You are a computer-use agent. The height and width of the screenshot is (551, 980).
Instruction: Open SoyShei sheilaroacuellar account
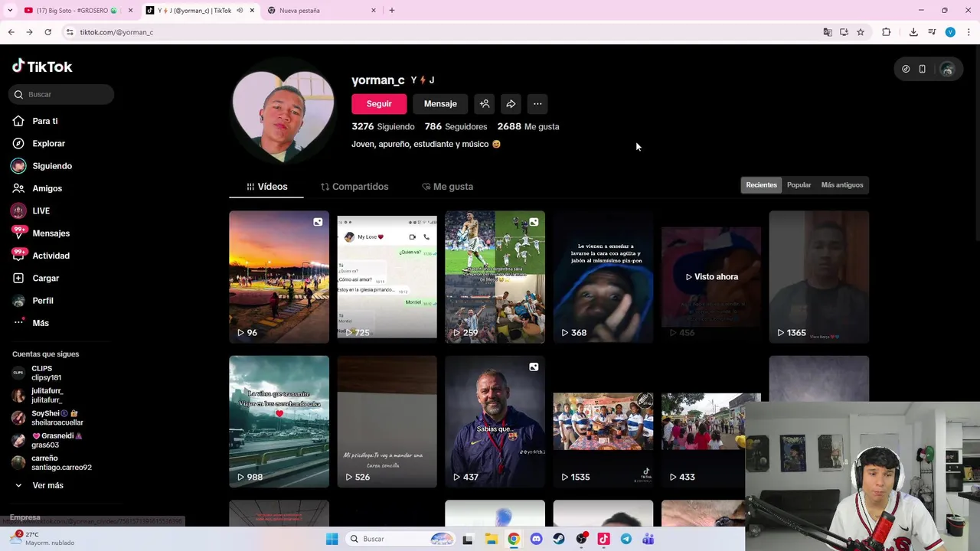(x=47, y=418)
